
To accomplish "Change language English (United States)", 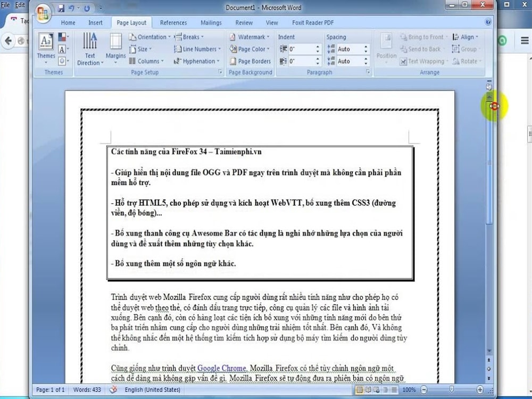I will pos(152,389).
